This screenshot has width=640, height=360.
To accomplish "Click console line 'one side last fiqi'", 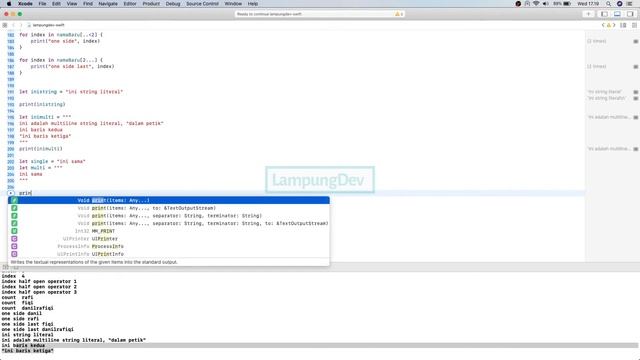I will [27, 324].
